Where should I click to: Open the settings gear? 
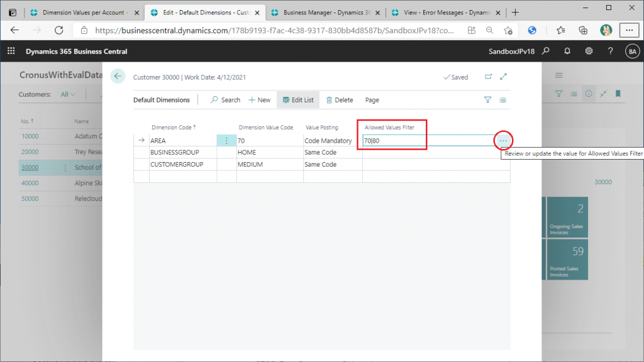pyautogui.click(x=589, y=51)
